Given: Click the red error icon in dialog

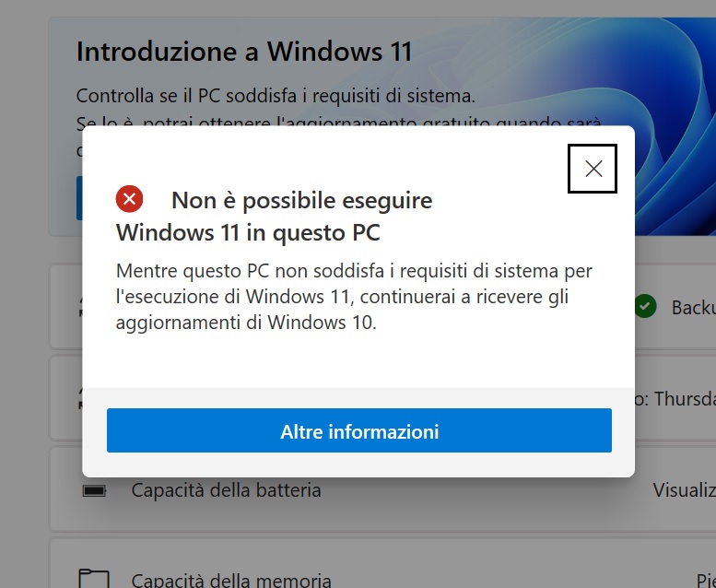Looking at the screenshot, I should pyautogui.click(x=129, y=199).
